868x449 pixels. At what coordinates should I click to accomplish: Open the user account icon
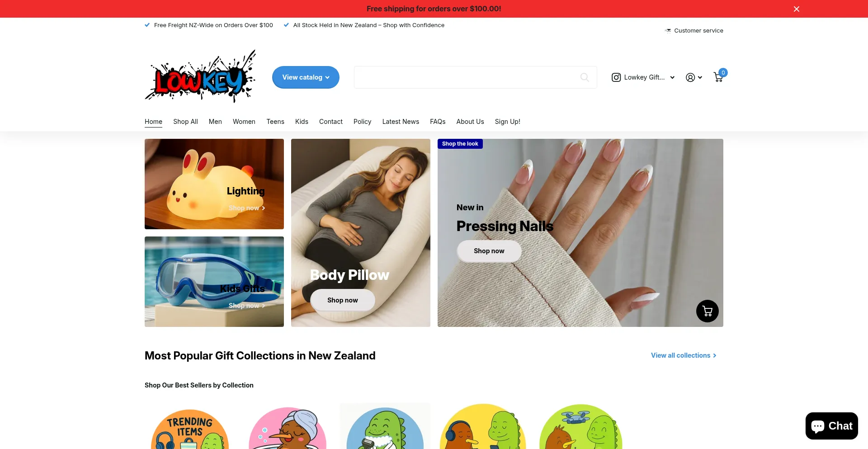(690, 77)
